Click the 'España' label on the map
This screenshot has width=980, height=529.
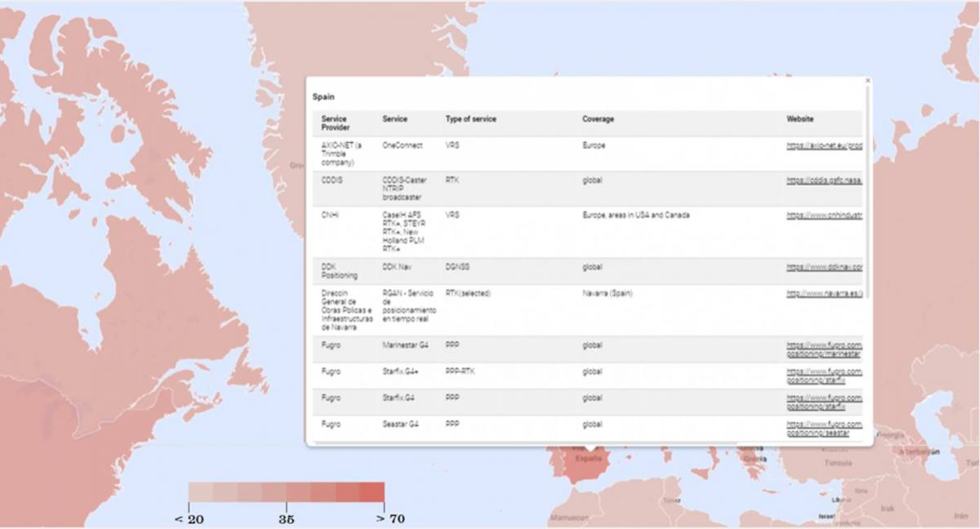(588, 458)
